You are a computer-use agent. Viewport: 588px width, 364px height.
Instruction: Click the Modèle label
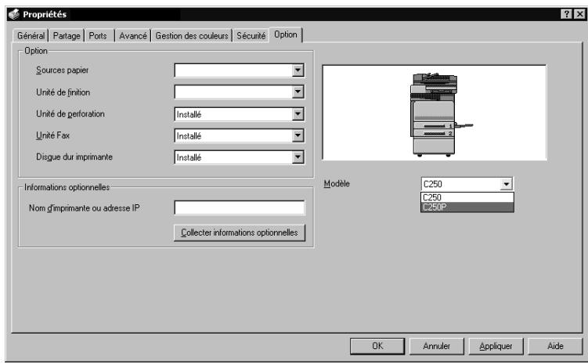pos(337,184)
